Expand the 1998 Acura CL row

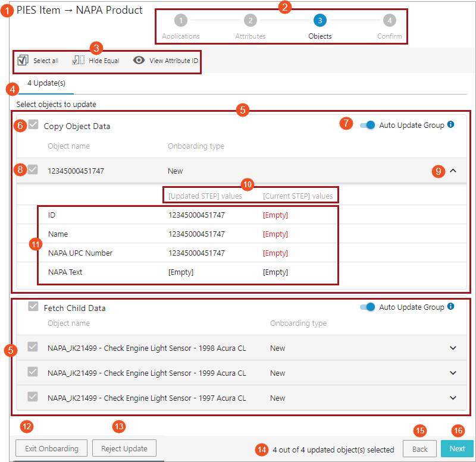click(x=453, y=348)
